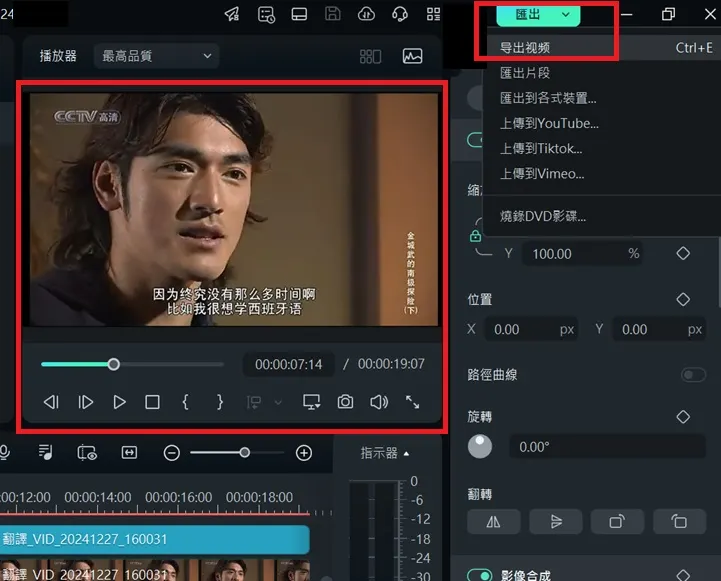Take a snapshot with camera icon
This screenshot has width=721, height=581.
coord(345,402)
